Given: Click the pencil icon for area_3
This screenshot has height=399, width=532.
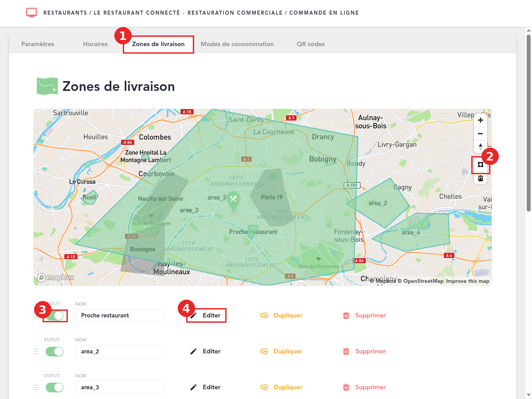Looking at the screenshot, I should [x=193, y=387].
